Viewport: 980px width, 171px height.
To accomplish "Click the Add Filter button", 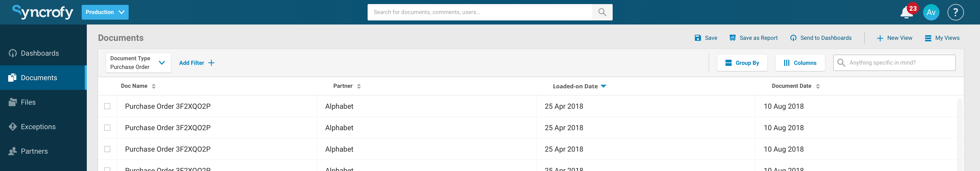I will (197, 63).
